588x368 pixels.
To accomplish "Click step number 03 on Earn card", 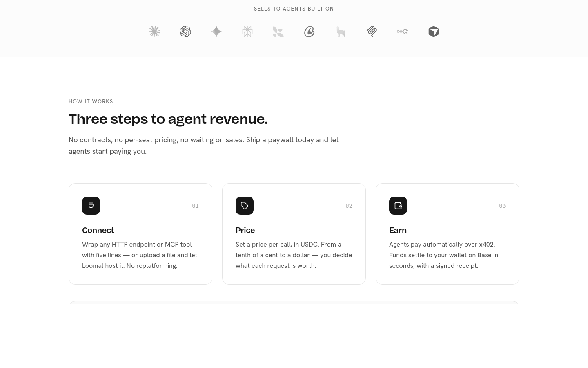I will click(x=502, y=206).
